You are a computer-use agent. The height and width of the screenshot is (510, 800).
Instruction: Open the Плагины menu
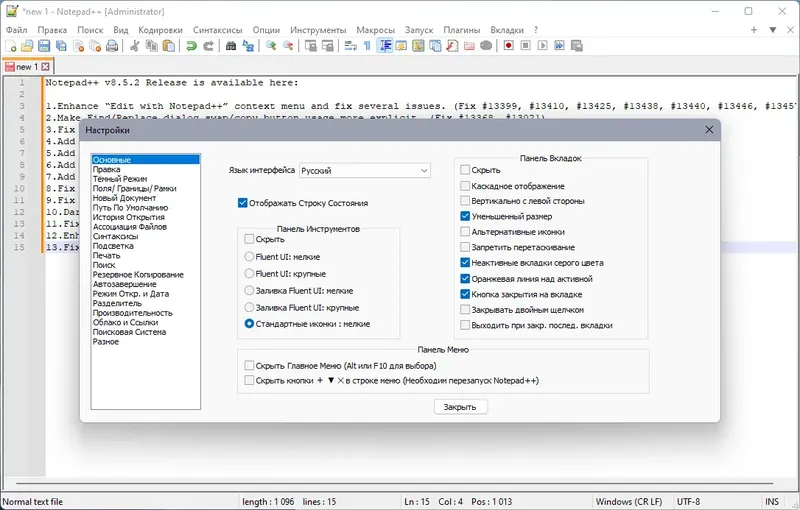tap(462, 30)
